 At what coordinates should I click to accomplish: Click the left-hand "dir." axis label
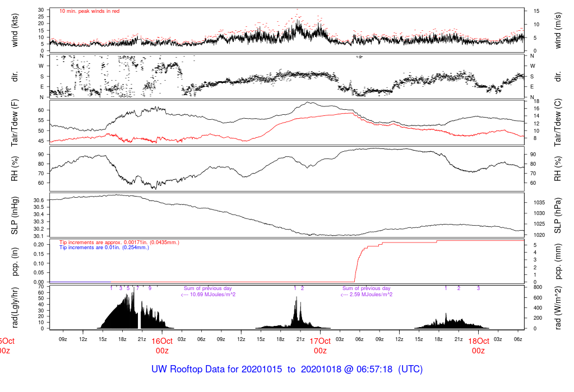tap(15, 77)
